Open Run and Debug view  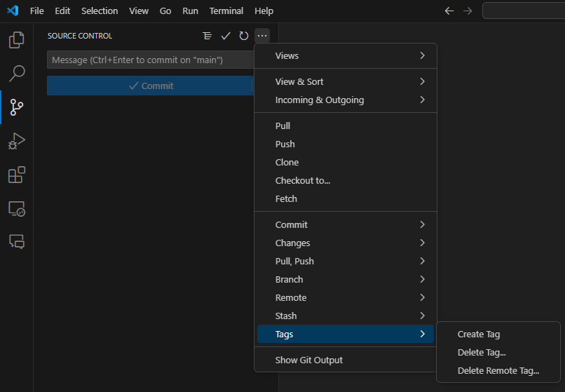(16, 141)
